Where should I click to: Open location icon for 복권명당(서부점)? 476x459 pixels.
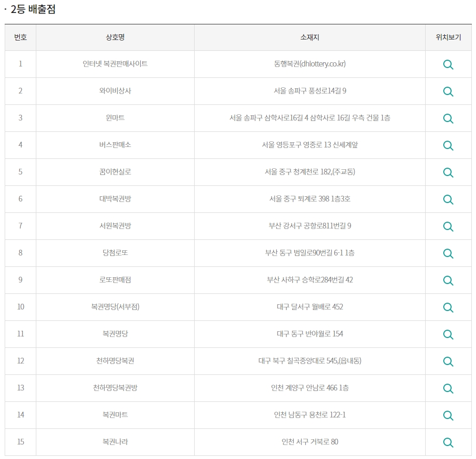click(448, 307)
